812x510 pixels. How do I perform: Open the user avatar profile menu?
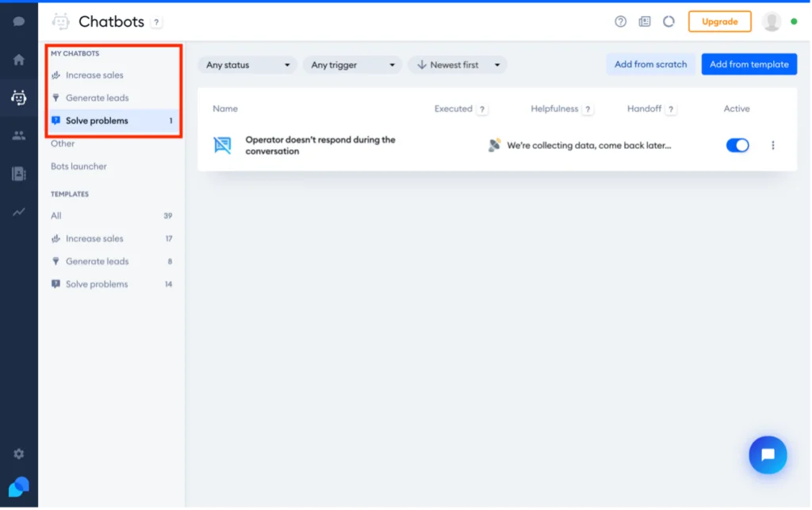[772, 21]
